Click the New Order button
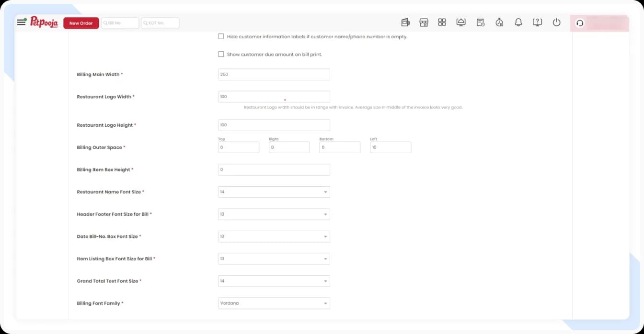The height and width of the screenshot is (334, 644). [81, 23]
